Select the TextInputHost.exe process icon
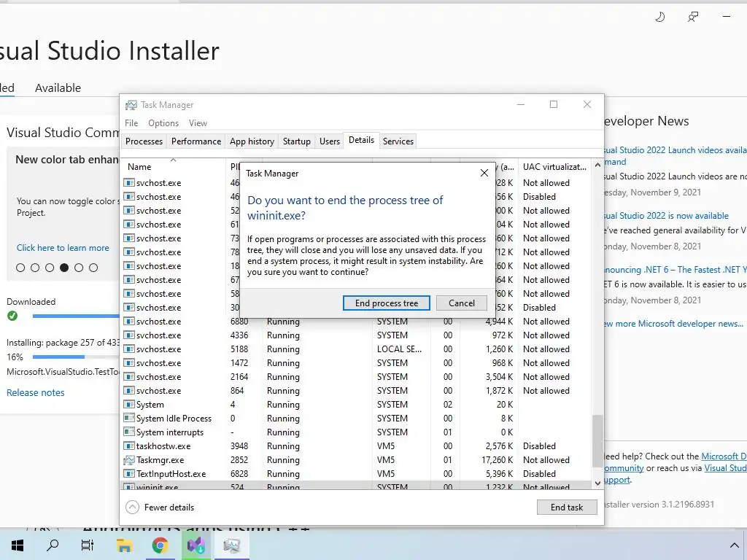The image size is (747, 560). point(128,474)
